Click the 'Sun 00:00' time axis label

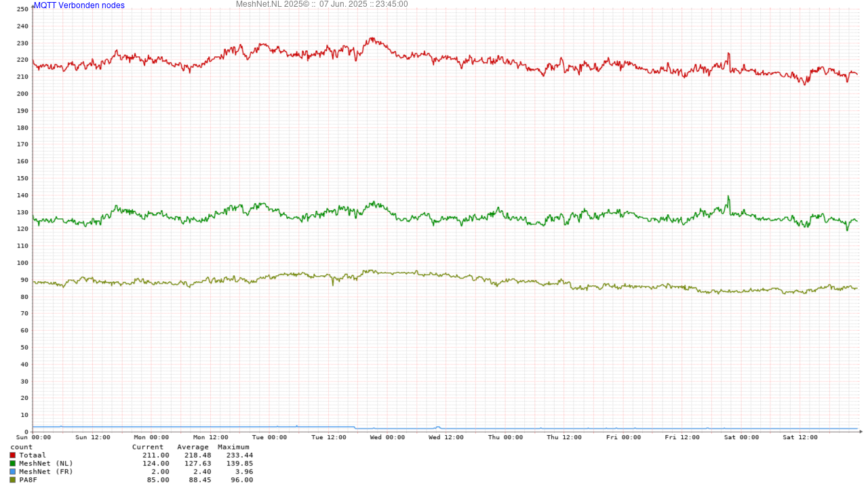click(x=33, y=438)
